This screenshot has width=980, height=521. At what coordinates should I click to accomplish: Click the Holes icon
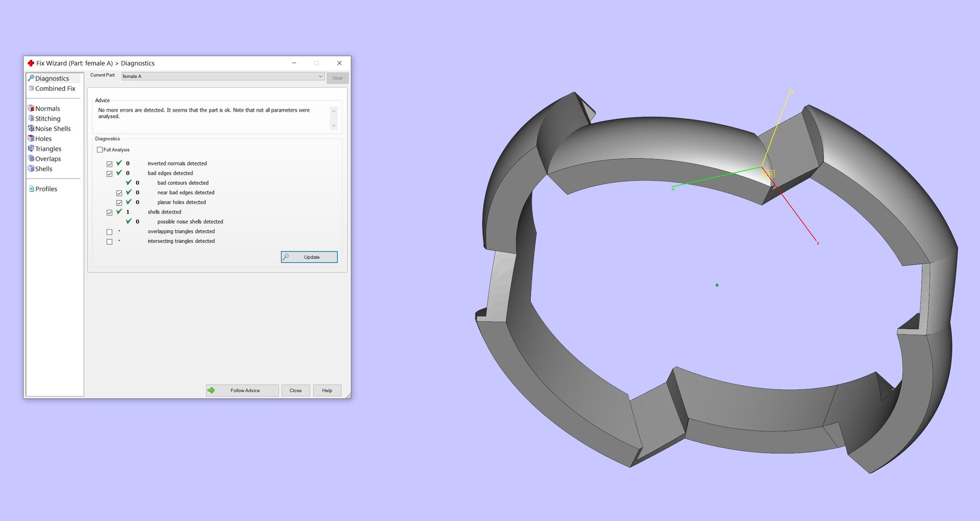coord(31,138)
